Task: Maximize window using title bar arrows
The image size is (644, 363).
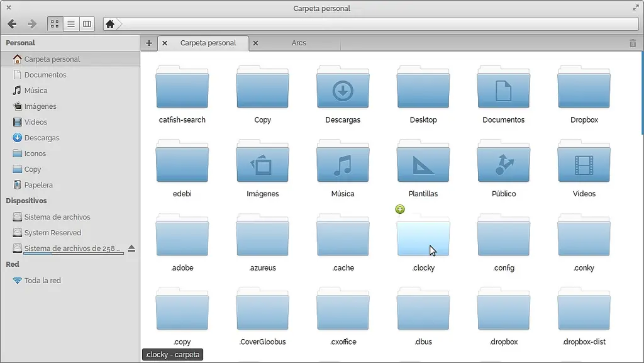Action: (635, 8)
